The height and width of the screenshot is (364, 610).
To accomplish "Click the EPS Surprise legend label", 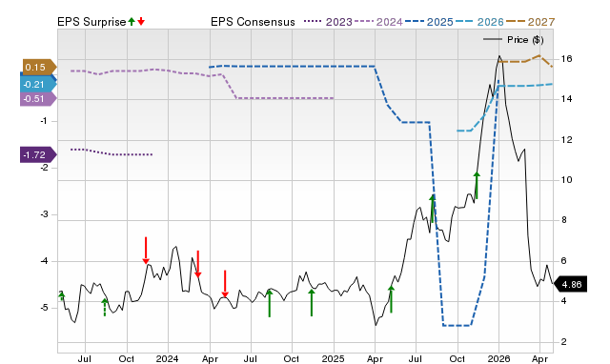I will point(91,22).
